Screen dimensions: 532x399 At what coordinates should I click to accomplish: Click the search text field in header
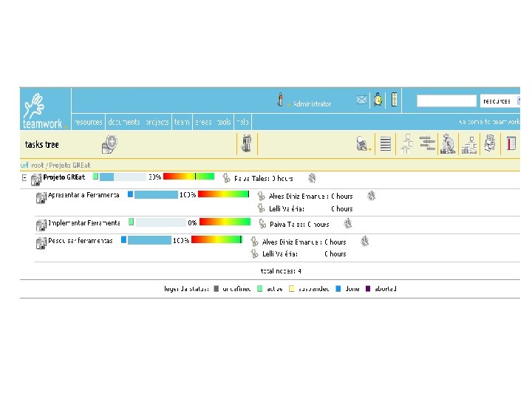[x=446, y=100]
